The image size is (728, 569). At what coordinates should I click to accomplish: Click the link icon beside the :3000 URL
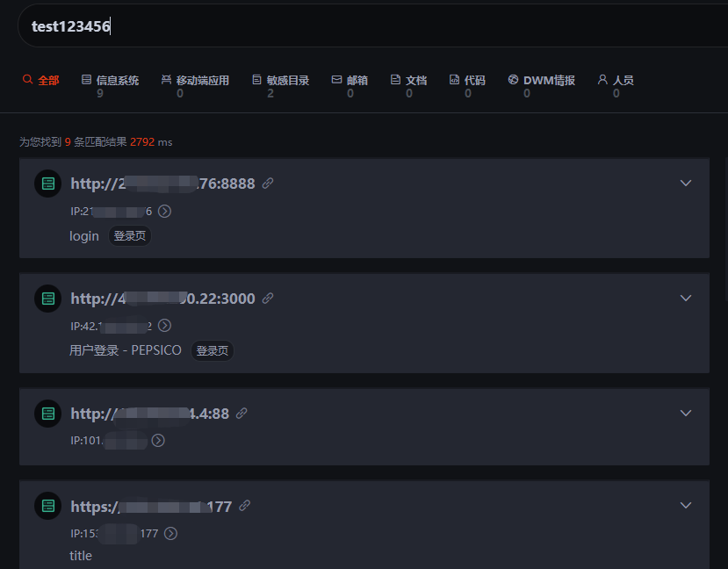(268, 298)
